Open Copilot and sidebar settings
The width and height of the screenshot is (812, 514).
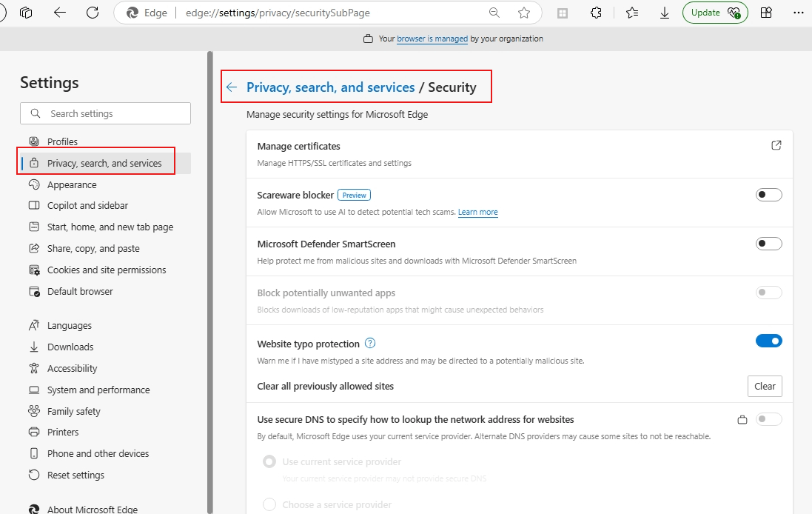(x=106, y=206)
